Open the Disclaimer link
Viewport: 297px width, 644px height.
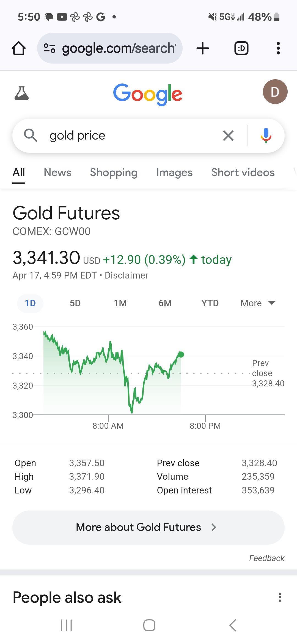[x=127, y=275]
